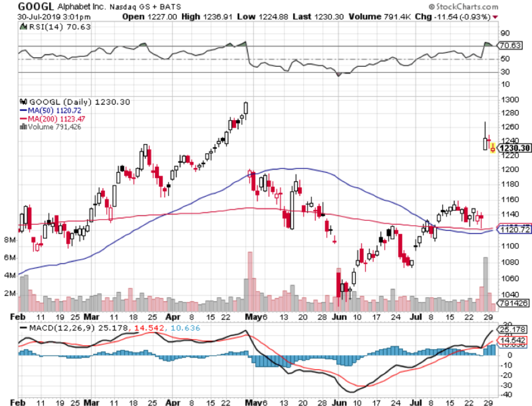Viewport: 532px width, 406px height.
Task: Click the GOOGL ticker symbol title
Action: (36, 7)
